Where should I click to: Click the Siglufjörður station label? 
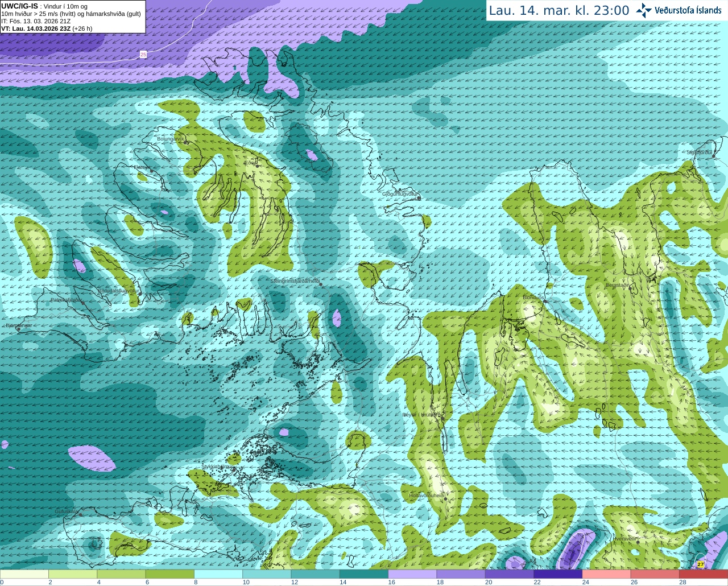click(700, 152)
